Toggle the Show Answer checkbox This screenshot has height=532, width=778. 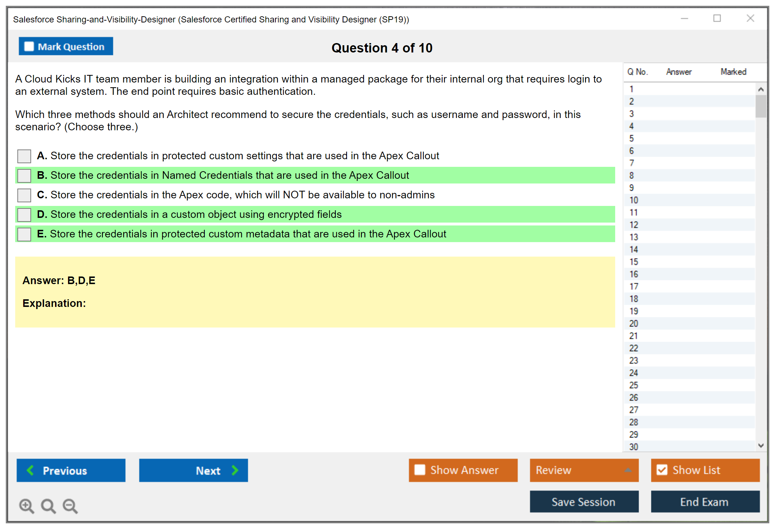(x=420, y=470)
